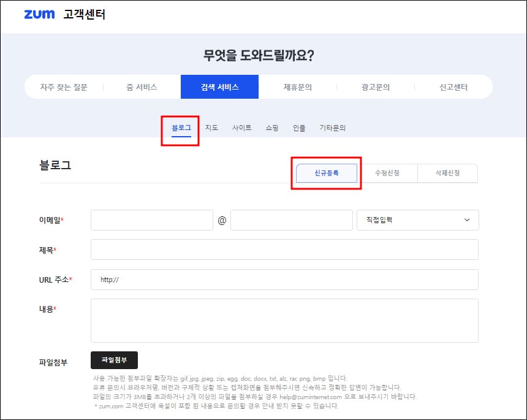This screenshot has height=420, width=527.
Task: Select the 블로그 sub-tab
Action: coord(180,128)
